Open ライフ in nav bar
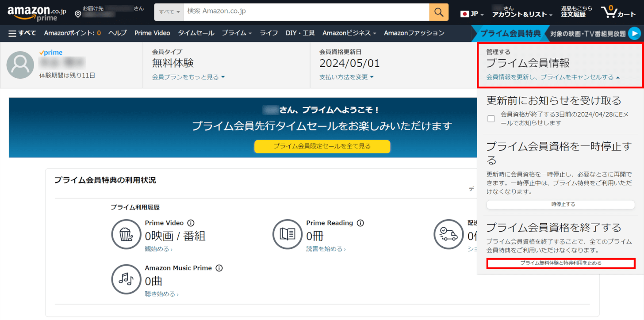 pos(269,33)
